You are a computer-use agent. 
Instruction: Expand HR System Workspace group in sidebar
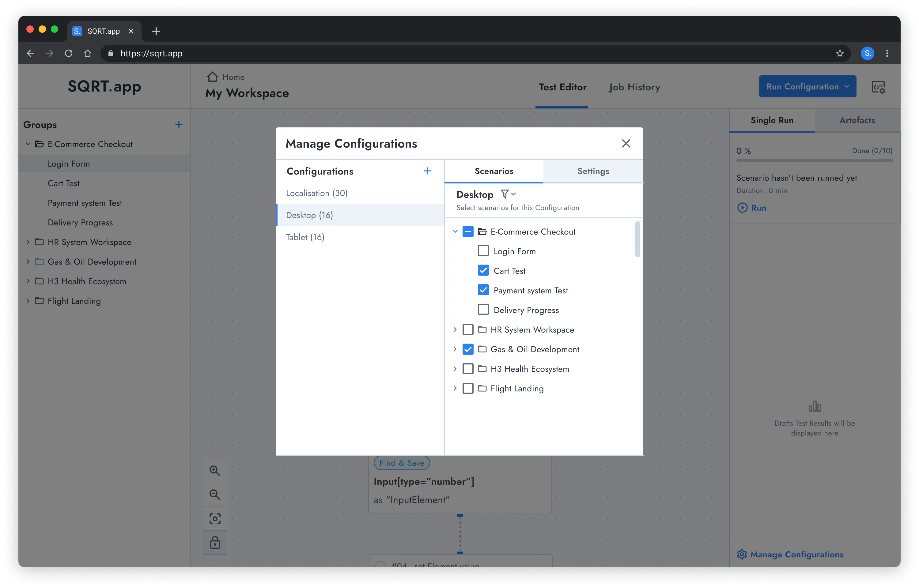[x=28, y=242]
